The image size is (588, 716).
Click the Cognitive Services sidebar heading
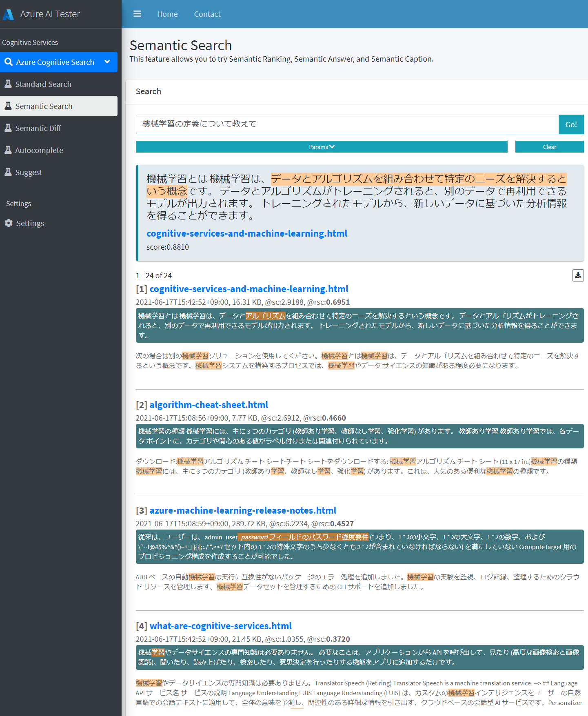coord(30,42)
